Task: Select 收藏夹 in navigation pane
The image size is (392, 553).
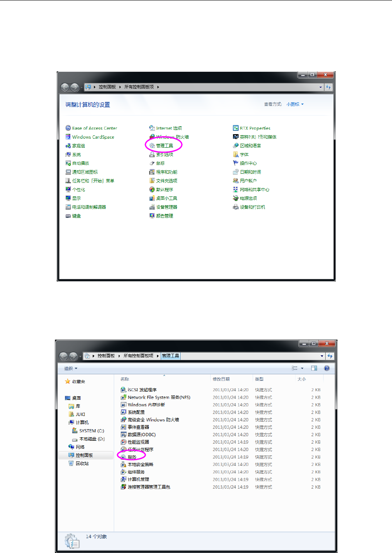Action: (x=75, y=381)
